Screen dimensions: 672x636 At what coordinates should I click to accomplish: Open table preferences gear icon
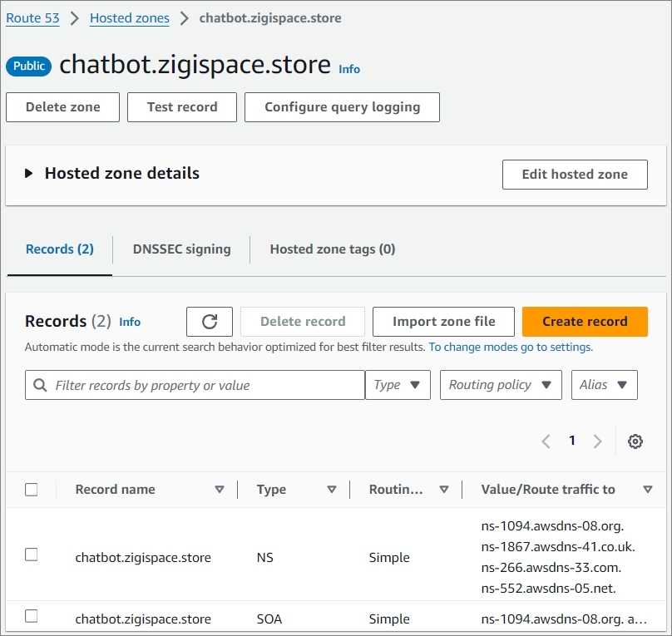coord(635,441)
